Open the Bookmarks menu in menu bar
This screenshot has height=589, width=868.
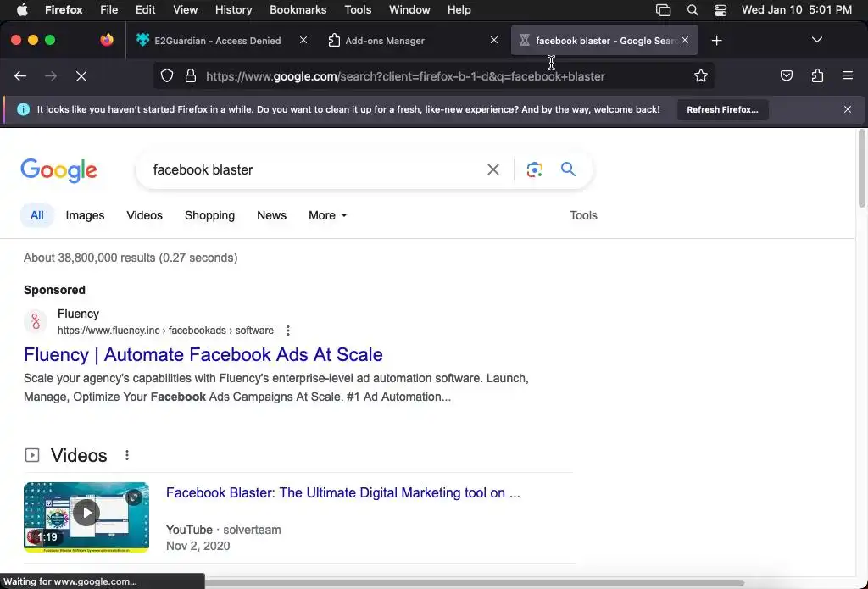[x=298, y=10]
